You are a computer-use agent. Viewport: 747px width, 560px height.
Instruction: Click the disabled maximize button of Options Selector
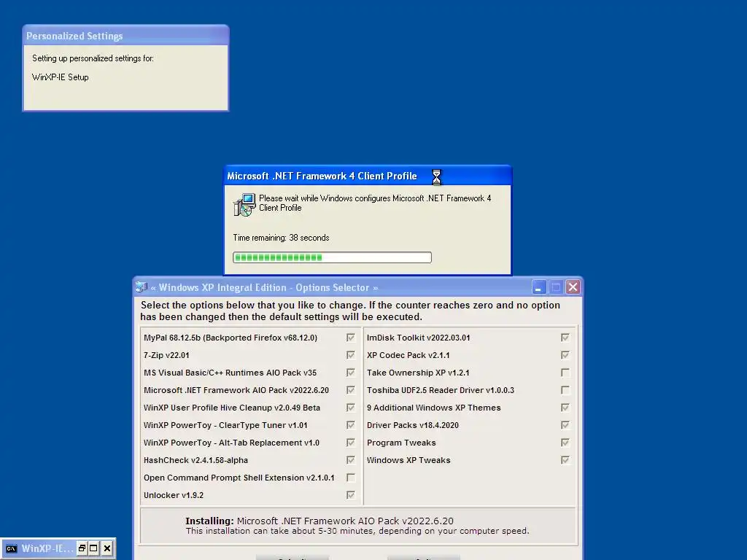(x=555, y=287)
